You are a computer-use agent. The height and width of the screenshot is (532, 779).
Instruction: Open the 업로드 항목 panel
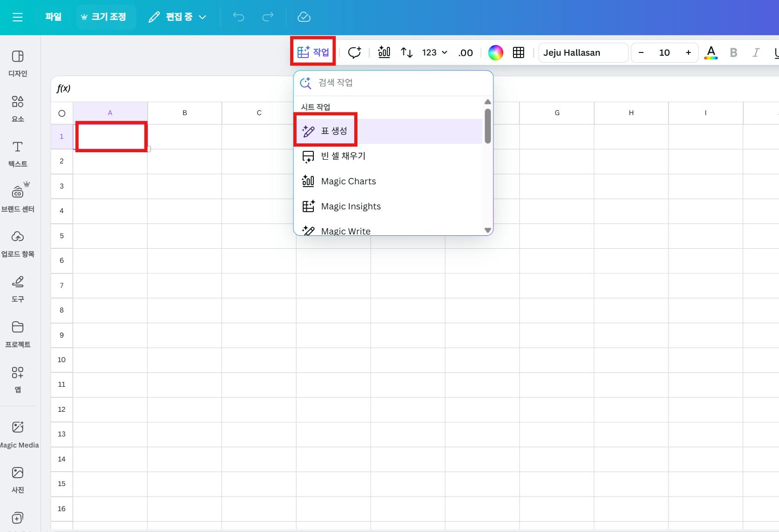(x=18, y=244)
